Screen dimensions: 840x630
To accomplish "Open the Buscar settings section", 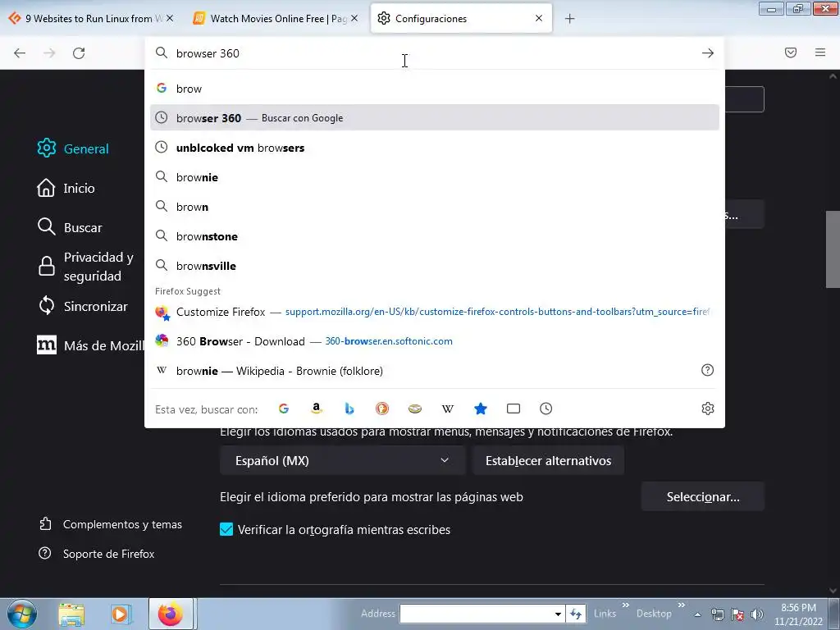I will pos(70,227).
